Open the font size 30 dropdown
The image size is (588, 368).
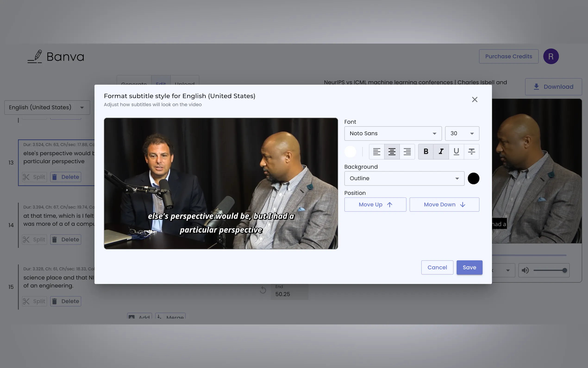[x=462, y=133]
